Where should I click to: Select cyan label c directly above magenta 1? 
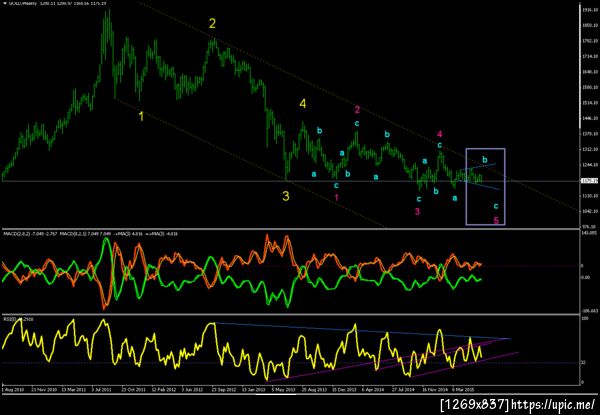point(336,186)
